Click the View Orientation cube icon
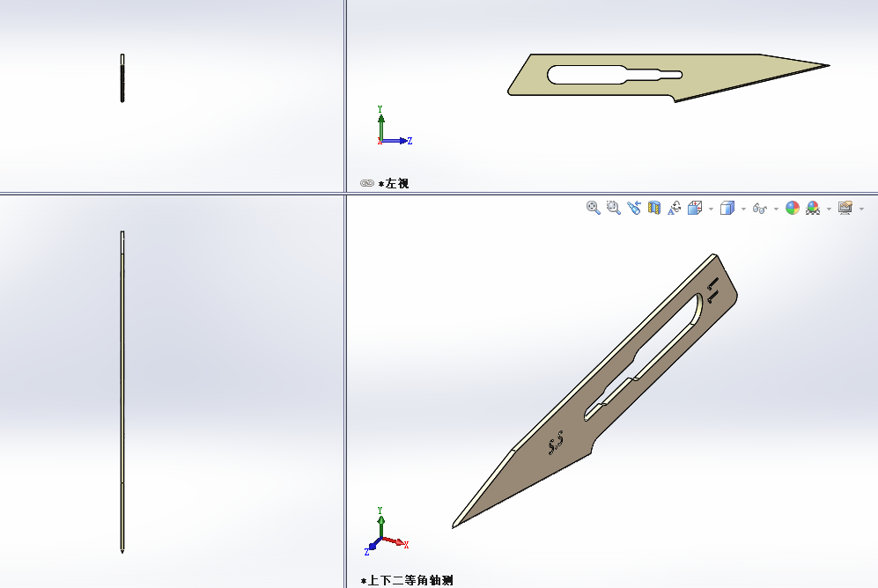 click(694, 208)
